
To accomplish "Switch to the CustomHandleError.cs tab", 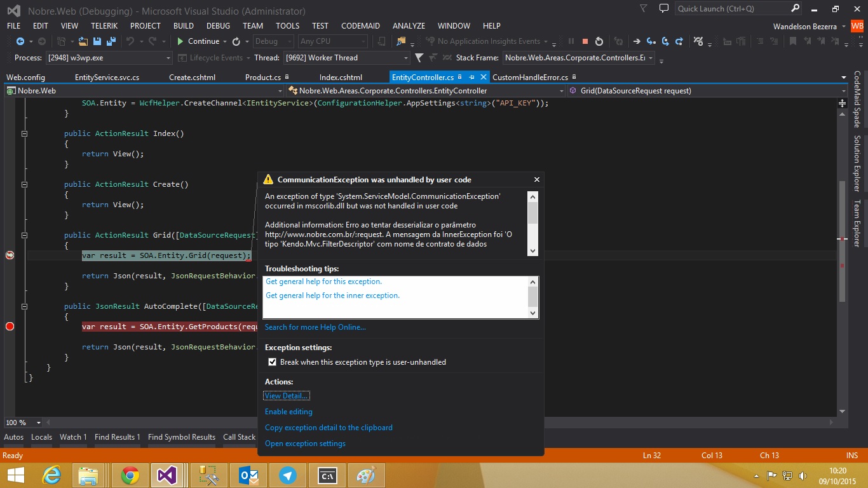I will tap(530, 78).
